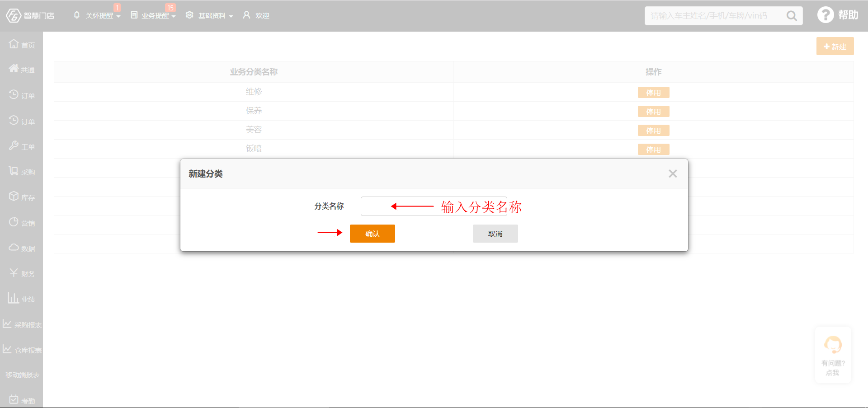Screen dimensions: 868x408
Task: Open 数据 cloud item in sidebar
Action: [x=22, y=248]
